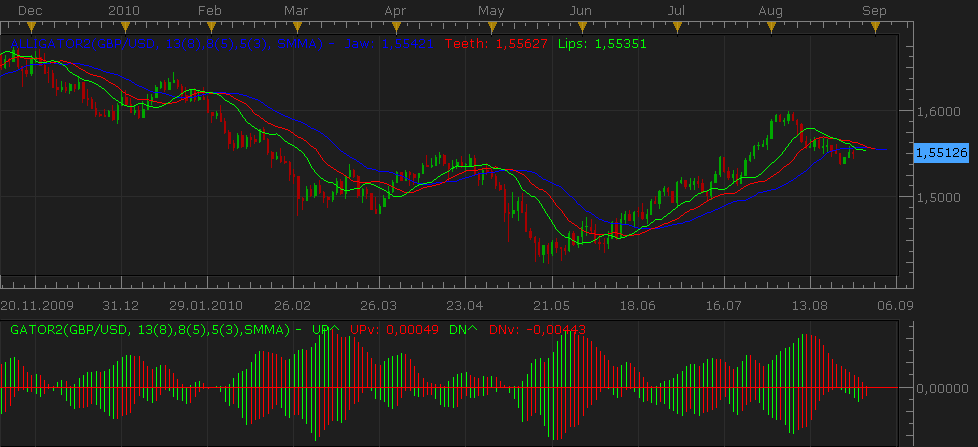Click the GATOR2(GBP/USD) indicator label

click(x=150, y=330)
